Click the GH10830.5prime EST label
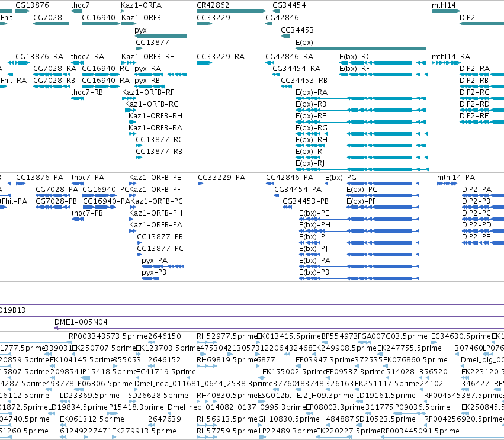This screenshot has width=504, height=440. 289,419
